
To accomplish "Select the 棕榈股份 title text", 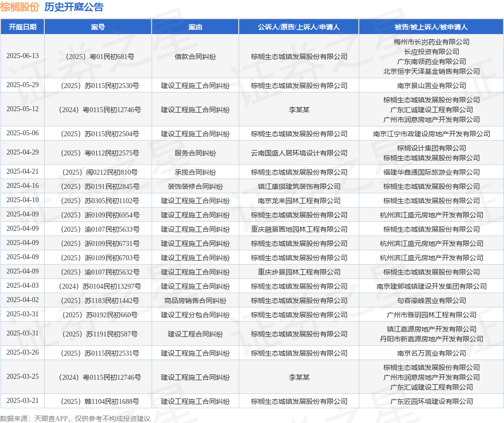I will (x=20, y=7).
